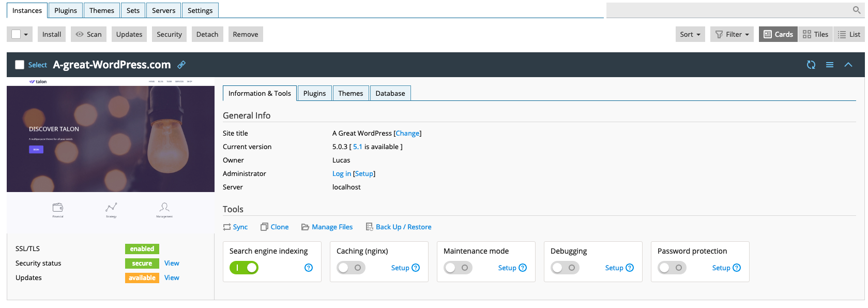This screenshot has width=868, height=308.
Task: Open the Sort dropdown
Action: (690, 34)
